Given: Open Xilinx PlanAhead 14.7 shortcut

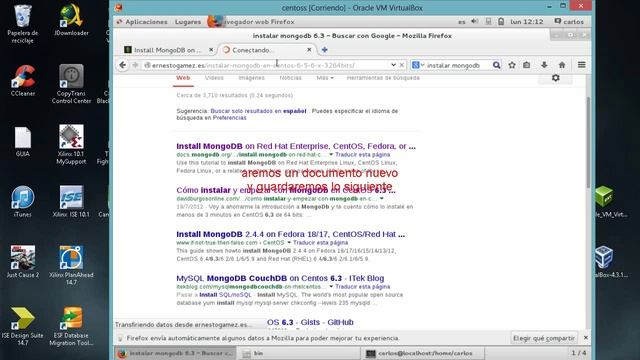Looking at the screenshot, I should [x=71, y=265].
